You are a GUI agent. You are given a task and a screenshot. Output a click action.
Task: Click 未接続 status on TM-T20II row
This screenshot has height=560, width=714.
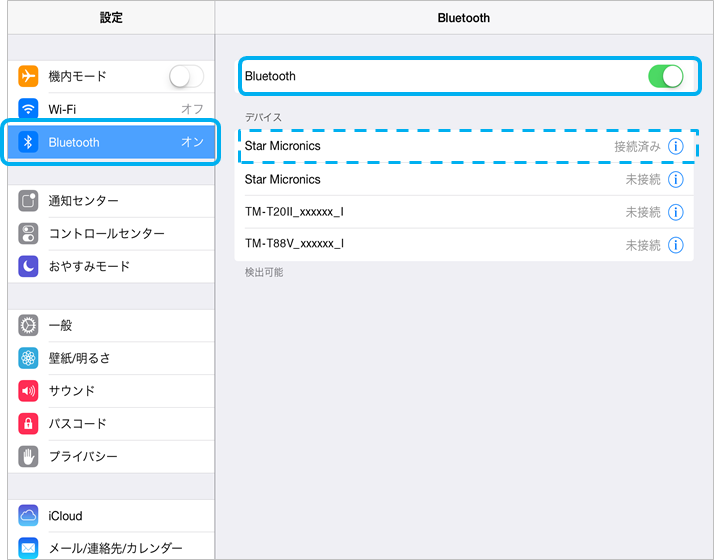[x=643, y=212]
